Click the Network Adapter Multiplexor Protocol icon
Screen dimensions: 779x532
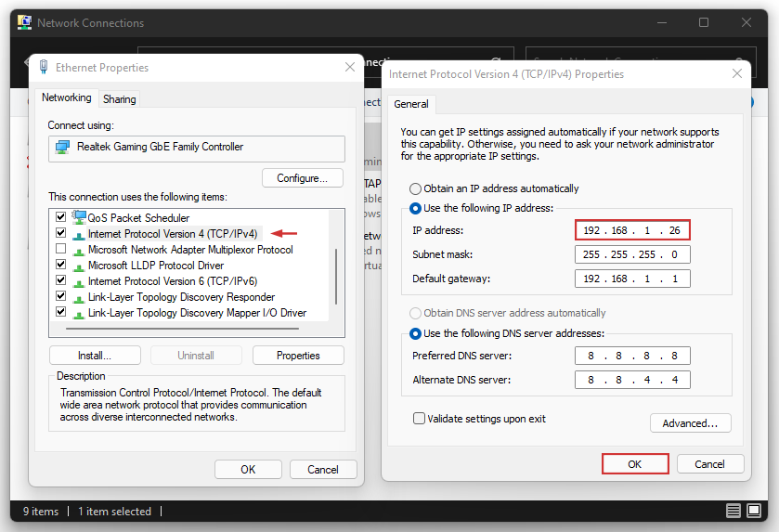79,251
